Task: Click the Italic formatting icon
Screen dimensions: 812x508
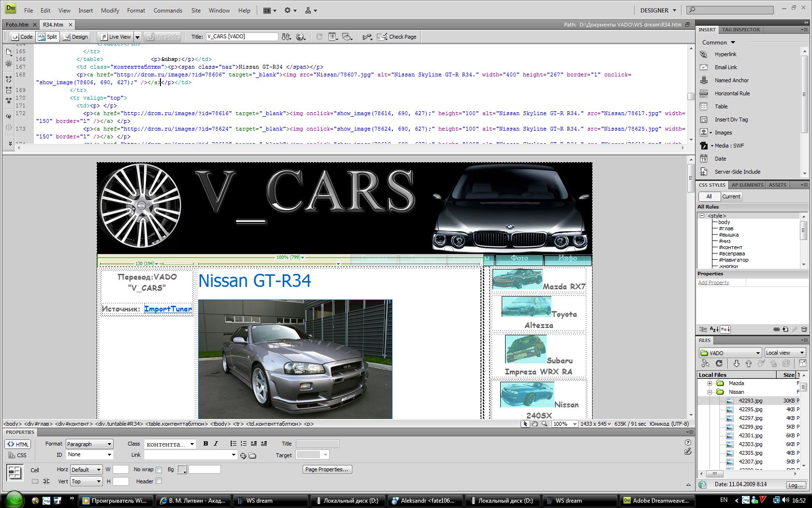Action: (216, 444)
